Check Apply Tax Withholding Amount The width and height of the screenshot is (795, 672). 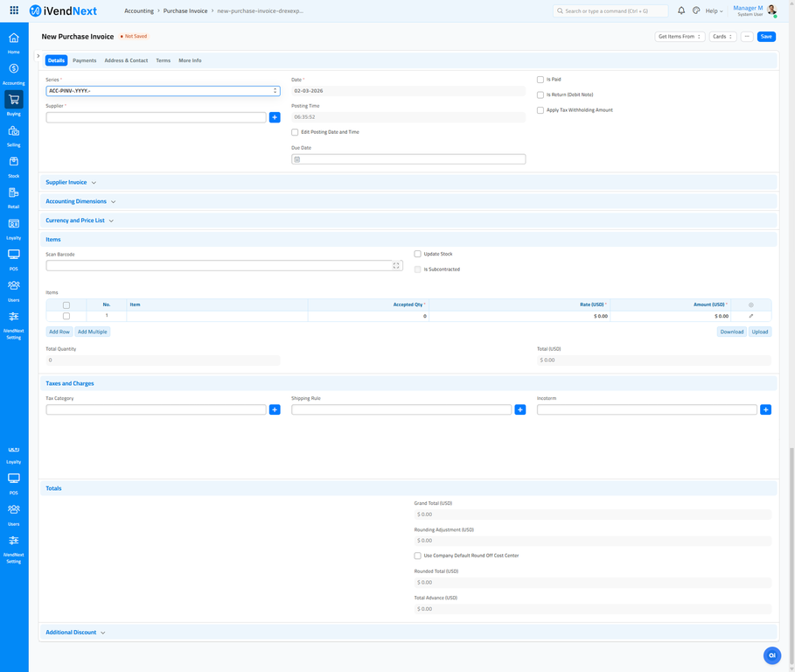click(x=540, y=110)
